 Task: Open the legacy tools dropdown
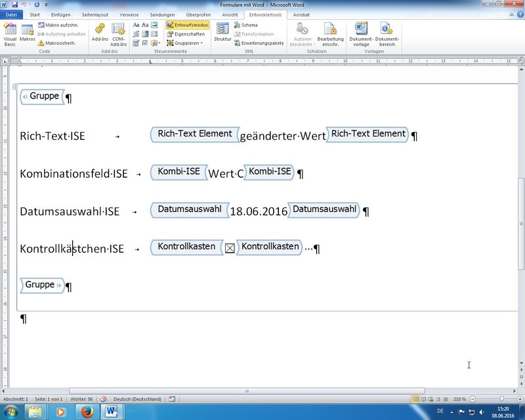point(156,43)
